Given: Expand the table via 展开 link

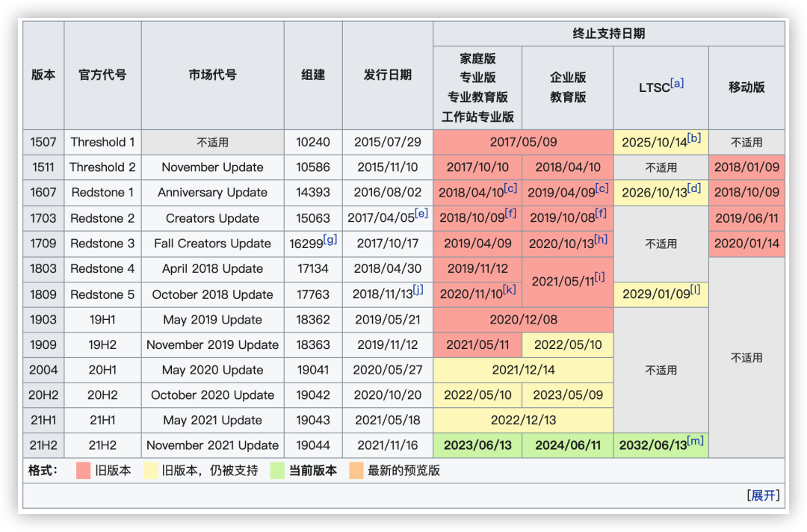Looking at the screenshot, I should coord(763,495).
